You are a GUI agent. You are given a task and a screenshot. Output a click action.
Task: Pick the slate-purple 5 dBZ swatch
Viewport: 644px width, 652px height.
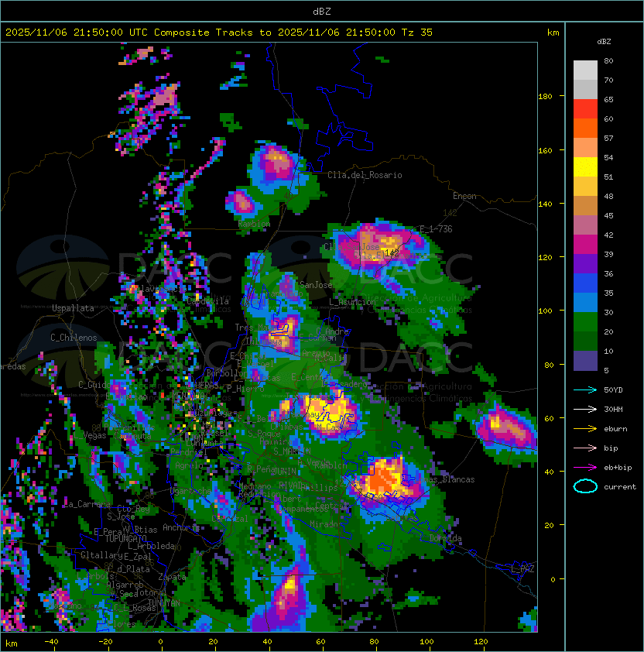(x=585, y=361)
